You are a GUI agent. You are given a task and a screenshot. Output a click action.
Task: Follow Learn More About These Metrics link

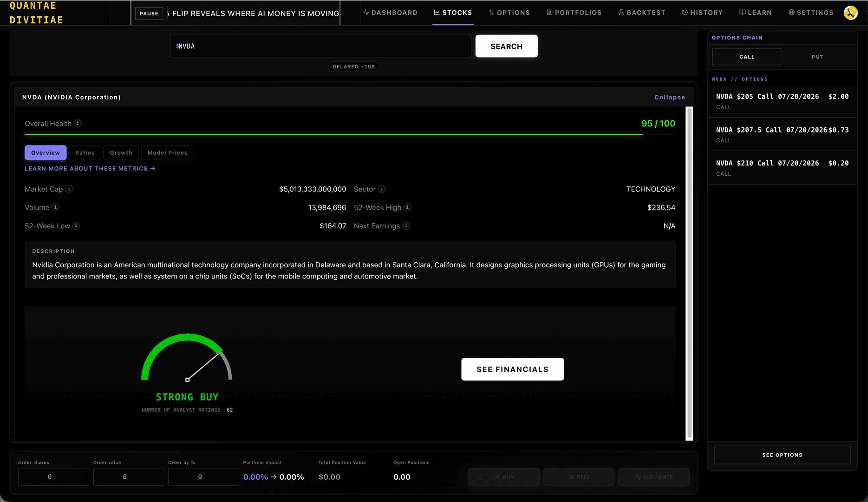coord(90,169)
